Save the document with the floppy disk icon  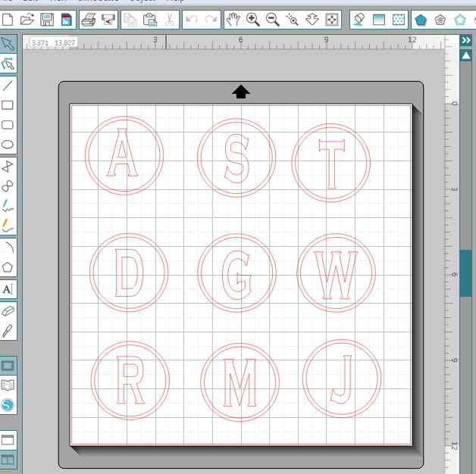47,20
